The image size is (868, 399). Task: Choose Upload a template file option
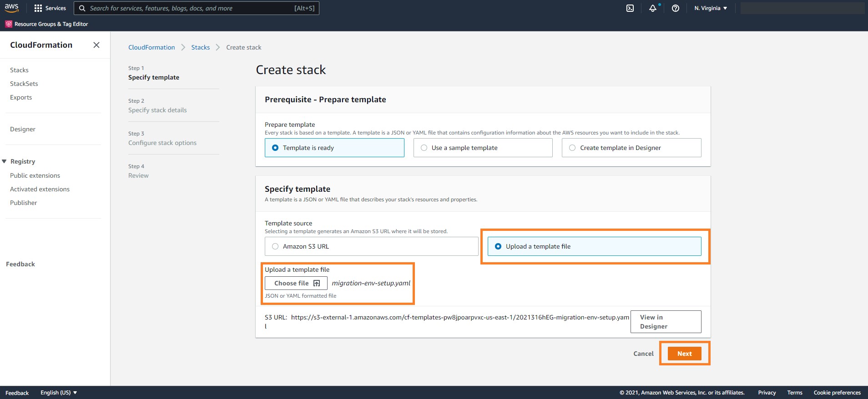pos(595,246)
